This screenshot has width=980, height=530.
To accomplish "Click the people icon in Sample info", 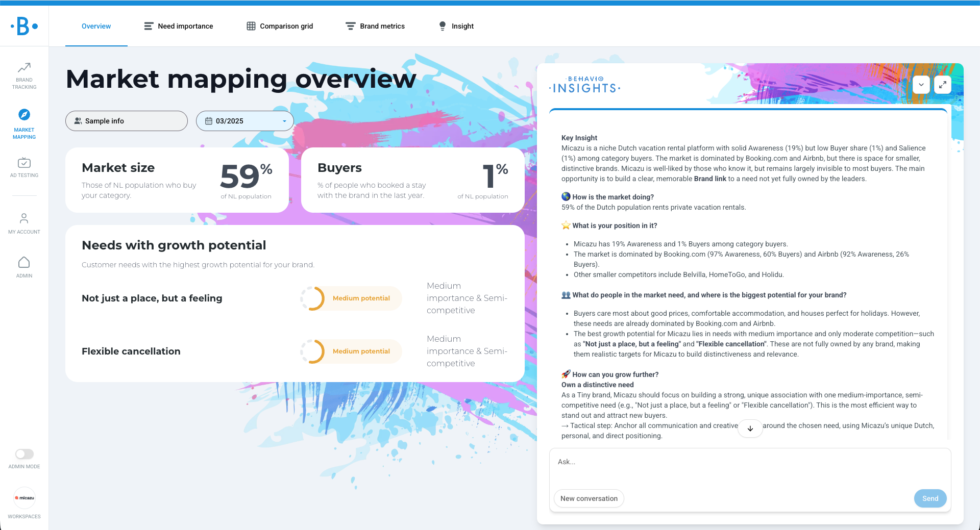I will pyautogui.click(x=78, y=121).
